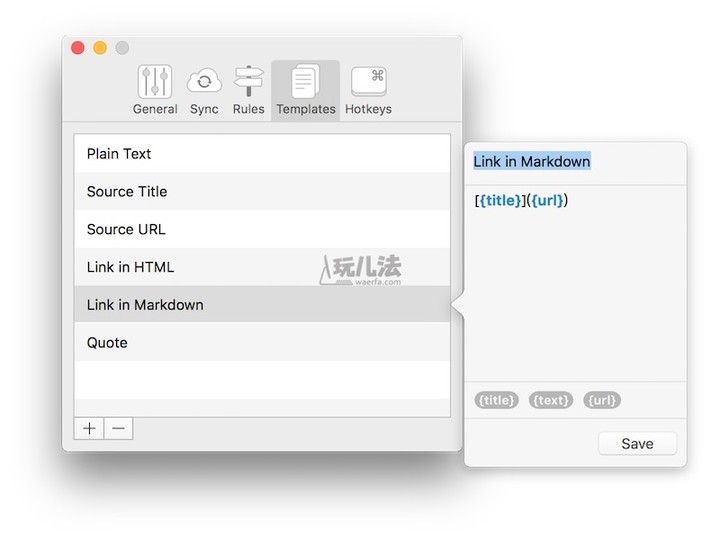
Task: Select the Templates documents icon
Action: (305, 82)
